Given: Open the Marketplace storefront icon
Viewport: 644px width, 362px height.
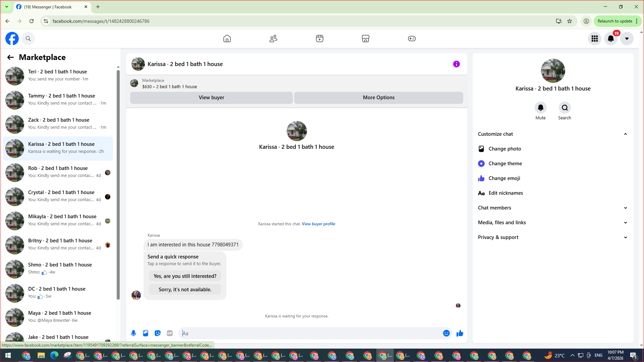Looking at the screenshot, I should coord(366,39).
